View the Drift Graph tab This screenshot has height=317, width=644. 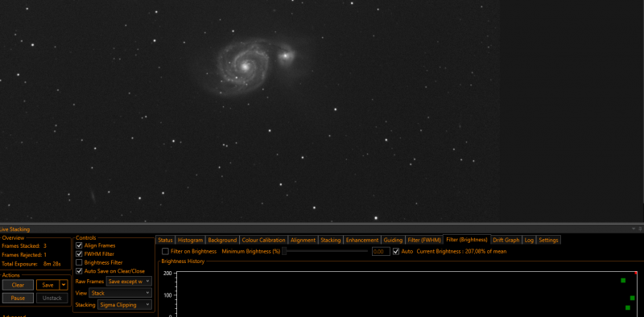point(506,241)
